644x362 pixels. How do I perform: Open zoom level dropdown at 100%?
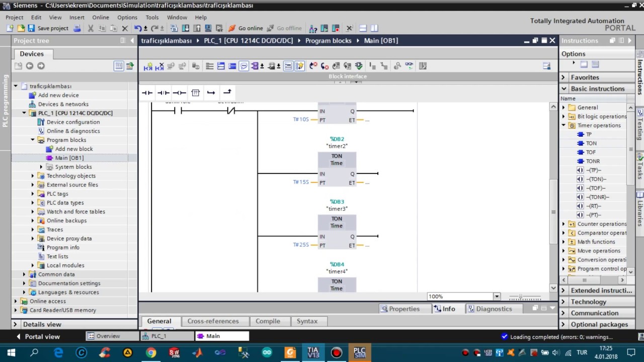(497, 297)
